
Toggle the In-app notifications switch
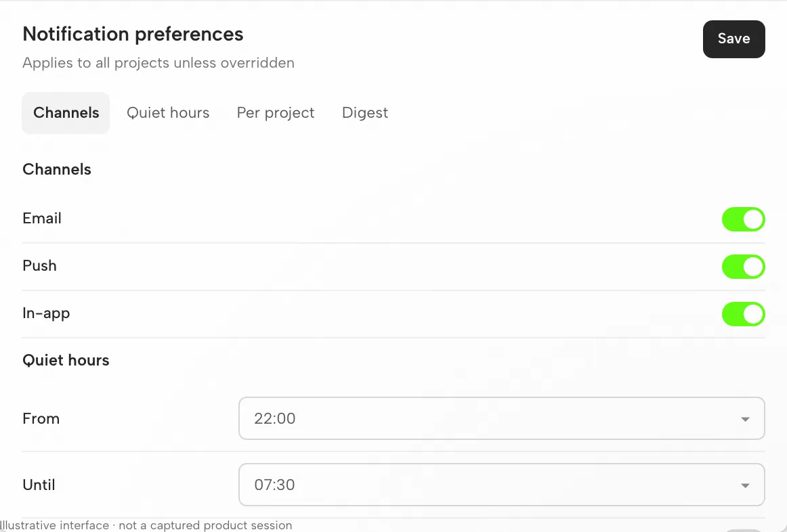[744, 314]
